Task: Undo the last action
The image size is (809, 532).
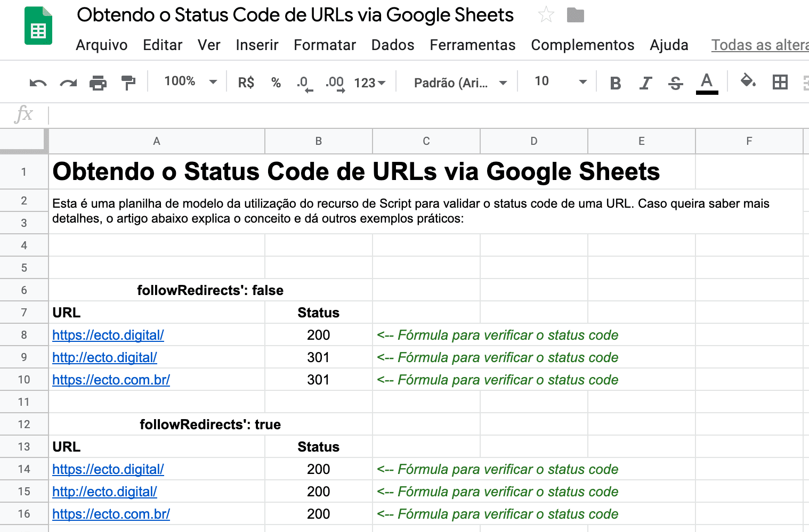Action: pos(38,83)
